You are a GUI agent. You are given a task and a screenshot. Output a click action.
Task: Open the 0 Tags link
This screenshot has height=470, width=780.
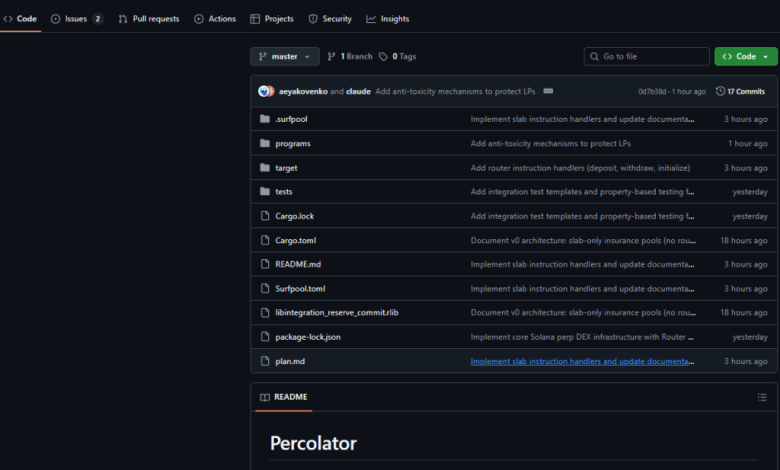(398, 57)
